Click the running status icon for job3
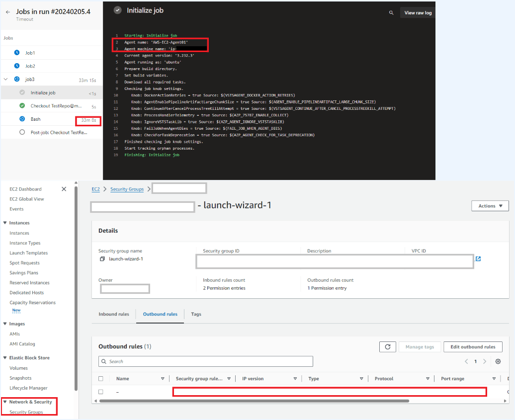Screen dimensions: 515x420 coord(17,79)
